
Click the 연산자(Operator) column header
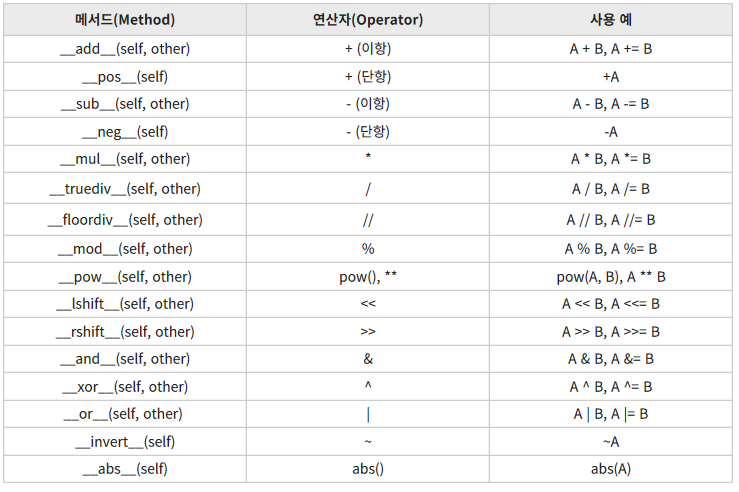point(368,20)
